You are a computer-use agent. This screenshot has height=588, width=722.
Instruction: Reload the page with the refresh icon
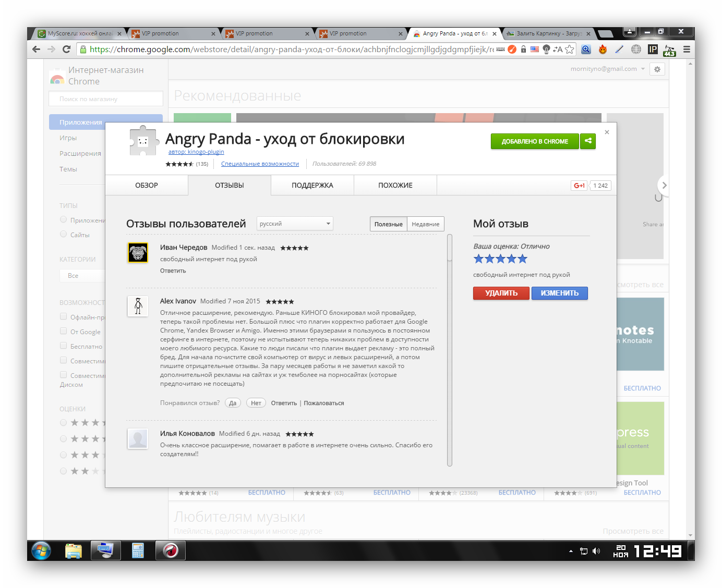click(66, 49)
